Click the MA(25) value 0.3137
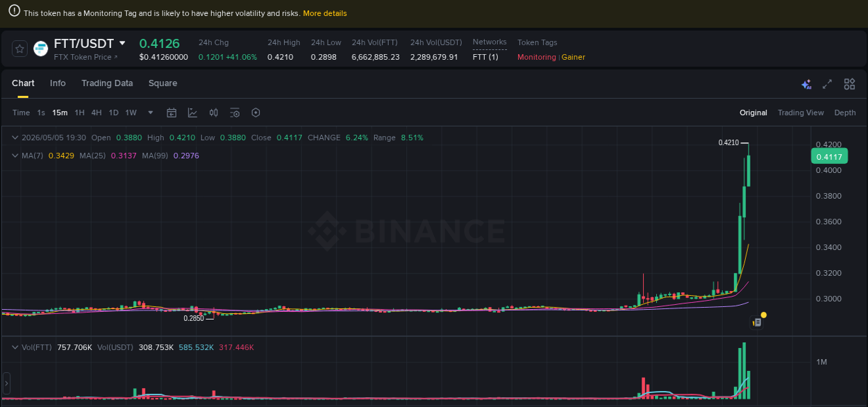This screenshot has height=407, width=868. pos(124,156)
